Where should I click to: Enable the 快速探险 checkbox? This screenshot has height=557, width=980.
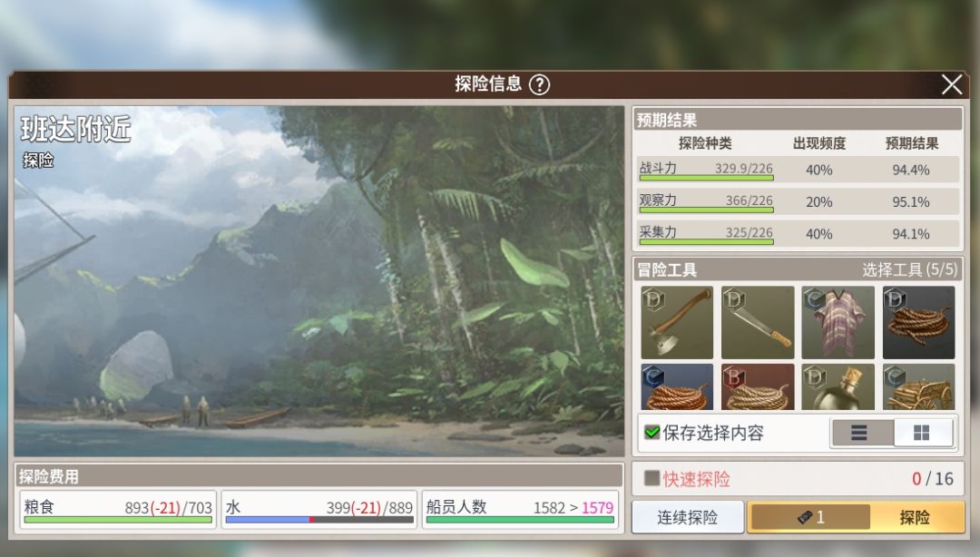pos(652,478)
